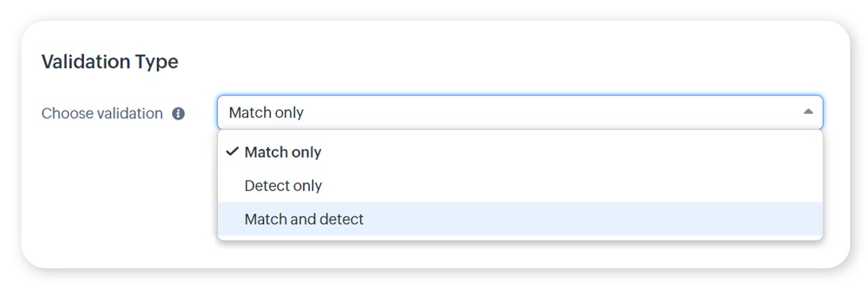This screenshot has width=868, height=289.
Task: Set validation to Match and detect
Action: [303, 219]
